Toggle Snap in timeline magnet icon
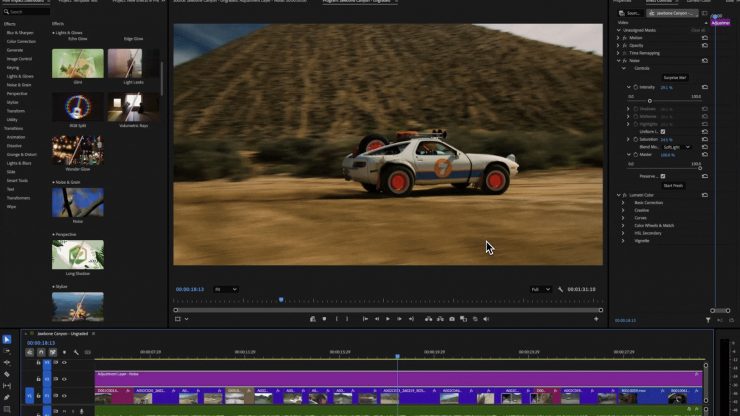The image size is (740, 416). [x=41, y=352]
